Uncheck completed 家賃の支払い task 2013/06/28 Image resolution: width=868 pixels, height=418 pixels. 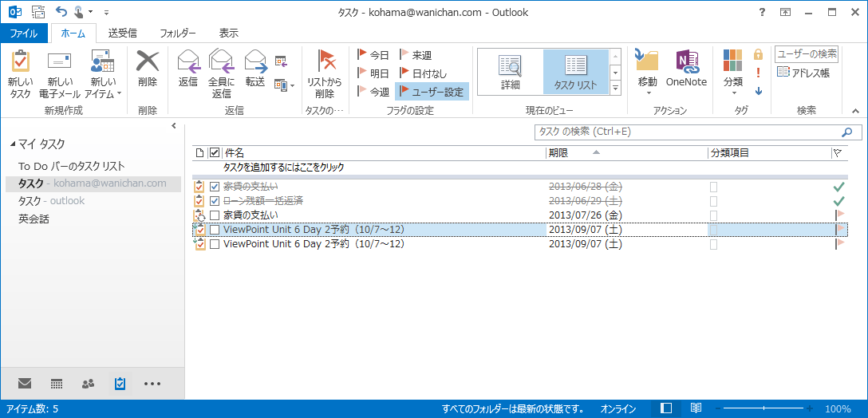(215, 187)
